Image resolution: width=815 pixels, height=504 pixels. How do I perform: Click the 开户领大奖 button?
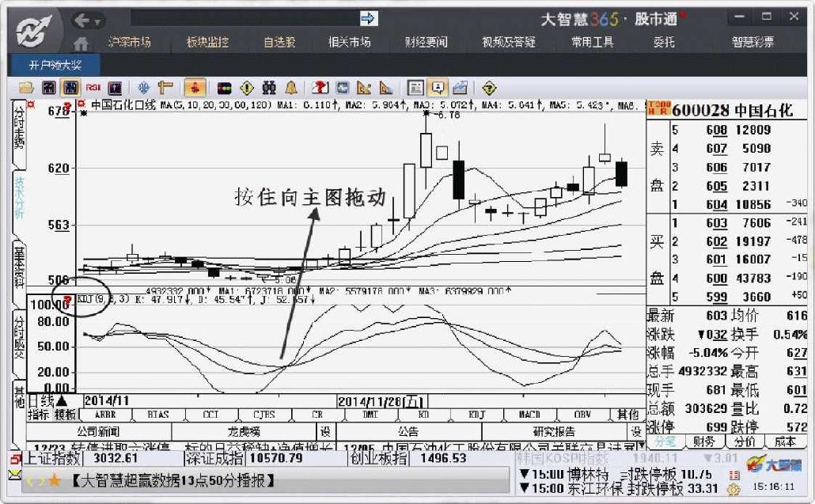(x=55, y=66)
